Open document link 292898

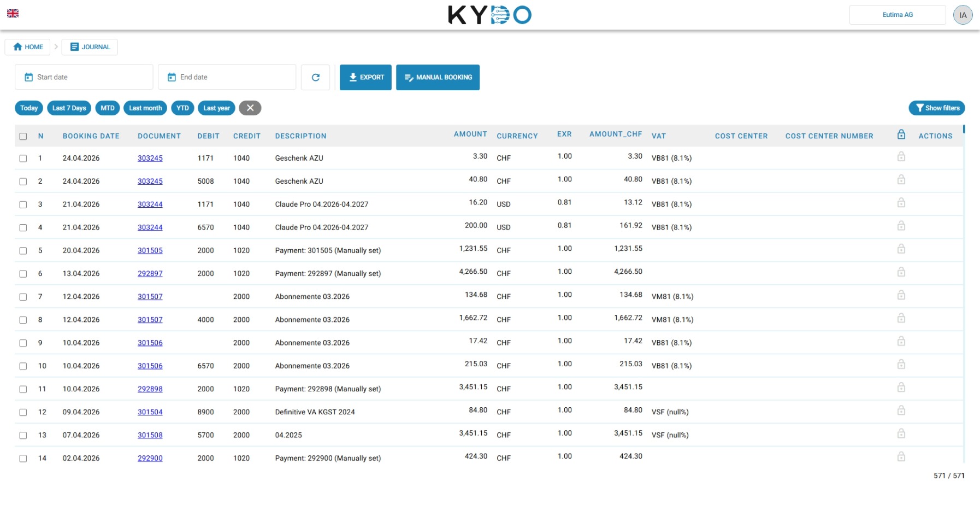pos(150,389)
